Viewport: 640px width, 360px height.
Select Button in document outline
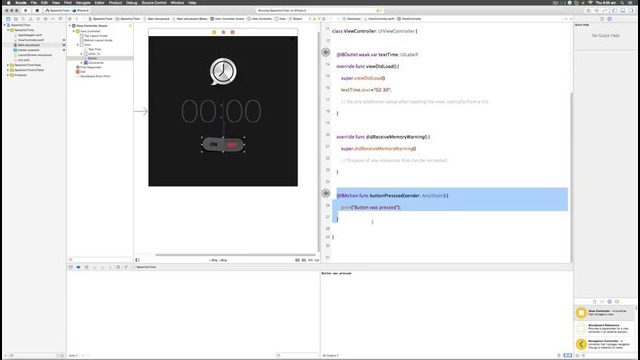click(x=92, y=58)
